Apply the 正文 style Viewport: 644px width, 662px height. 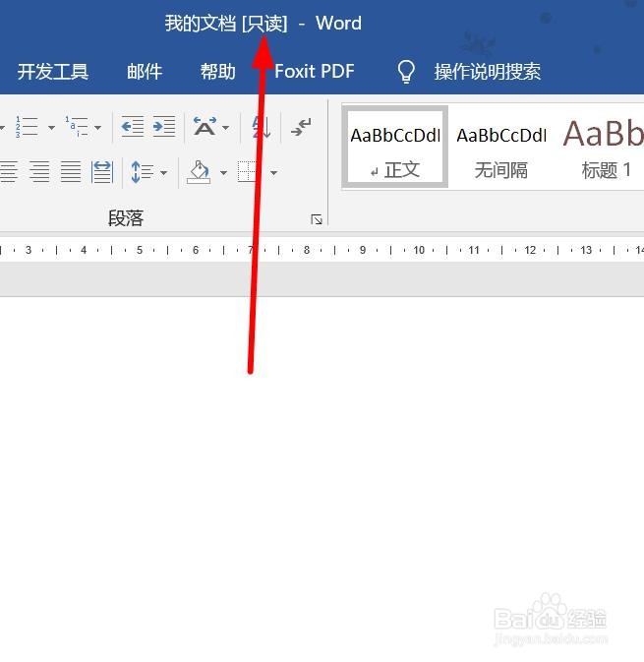pyautogui.click(x=395, y=147)
